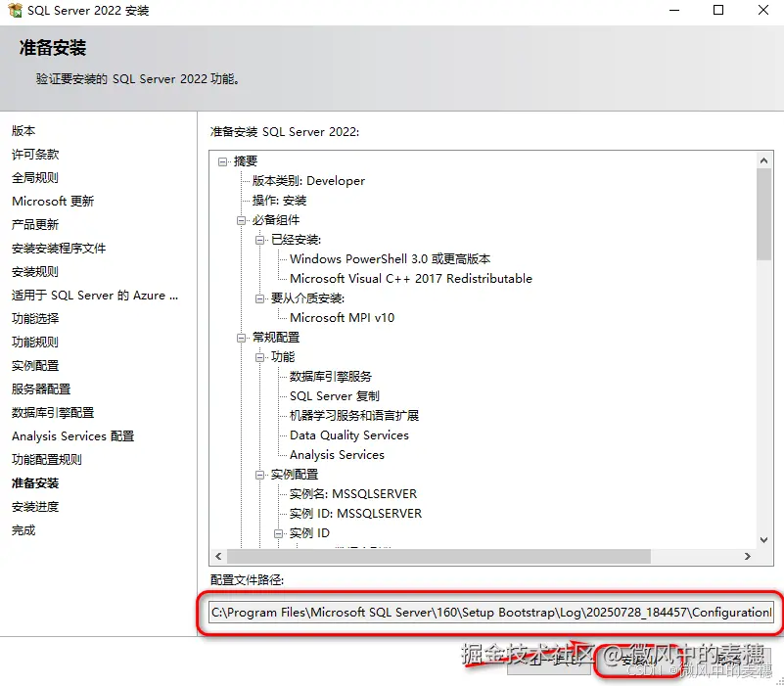The image size is (784, 686).
Task: Click Microsoft 更新 in the steps list
Action: pos(53,202)
